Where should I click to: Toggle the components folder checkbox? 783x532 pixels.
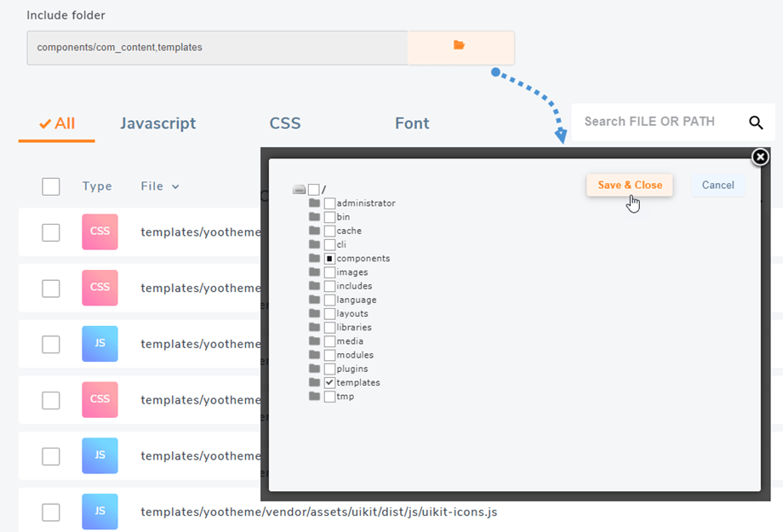point(329,259)
